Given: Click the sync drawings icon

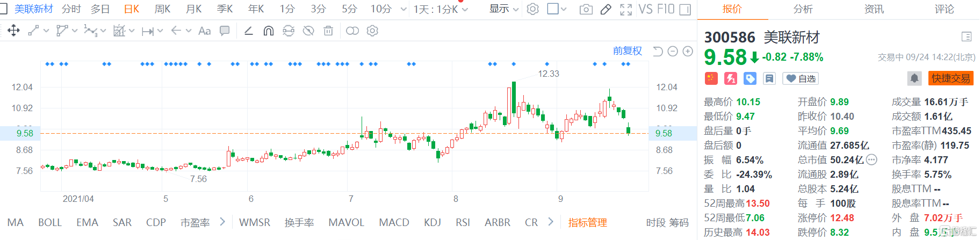Looking at the screenshot, I should pyautogui.click(x=289, y=31).
